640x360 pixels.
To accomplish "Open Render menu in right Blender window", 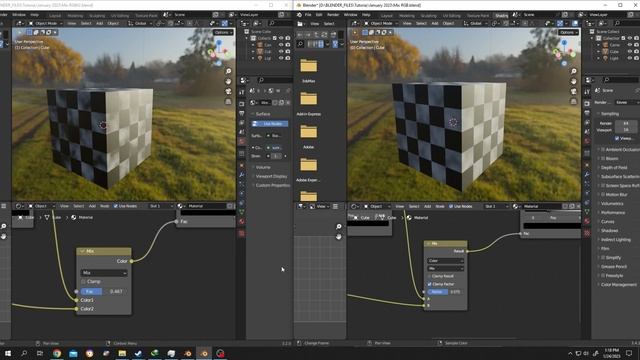I will pos(333,15).
